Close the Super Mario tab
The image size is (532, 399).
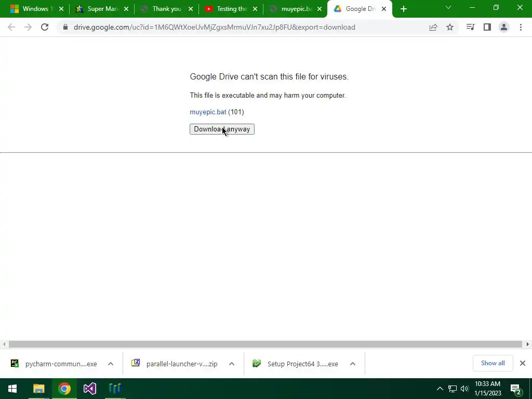(x=126, y=9)
